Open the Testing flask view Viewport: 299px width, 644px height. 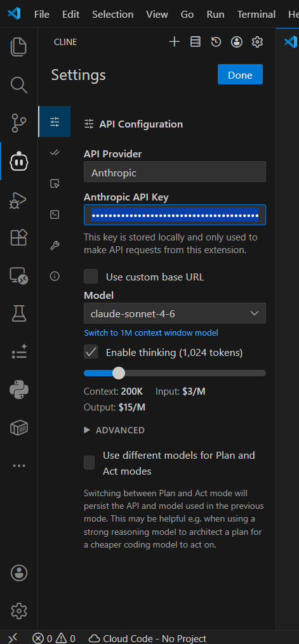19,314
